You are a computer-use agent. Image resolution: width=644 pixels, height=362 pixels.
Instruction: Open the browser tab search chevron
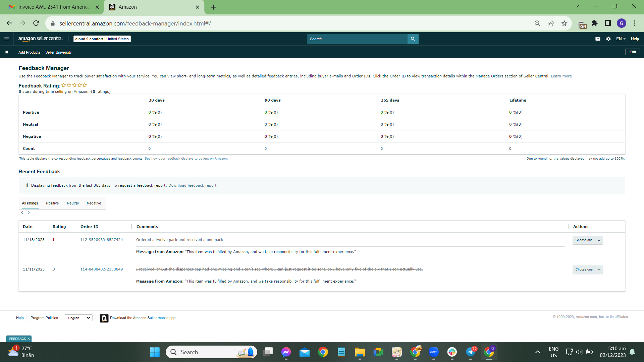coord(577,6)
